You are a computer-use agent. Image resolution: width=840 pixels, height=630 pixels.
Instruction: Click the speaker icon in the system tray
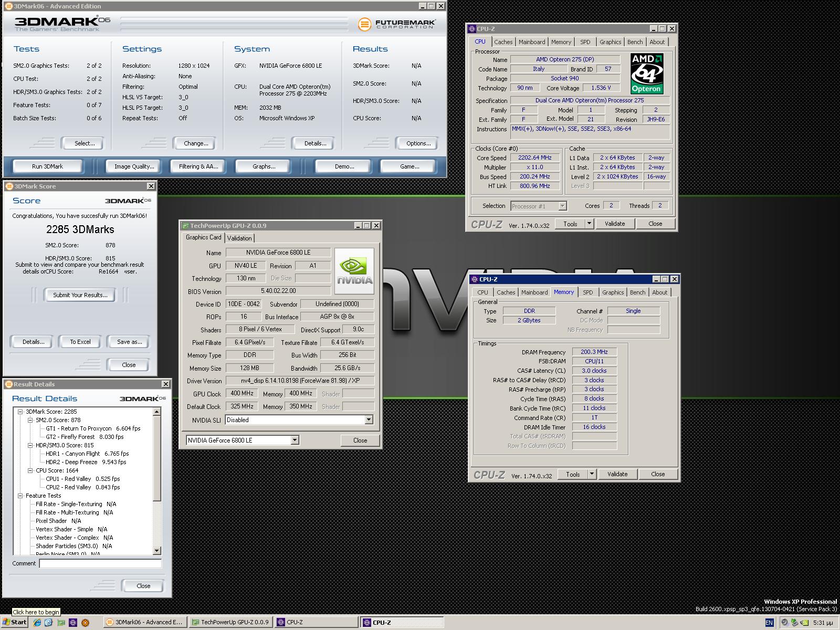click(784, 623)
